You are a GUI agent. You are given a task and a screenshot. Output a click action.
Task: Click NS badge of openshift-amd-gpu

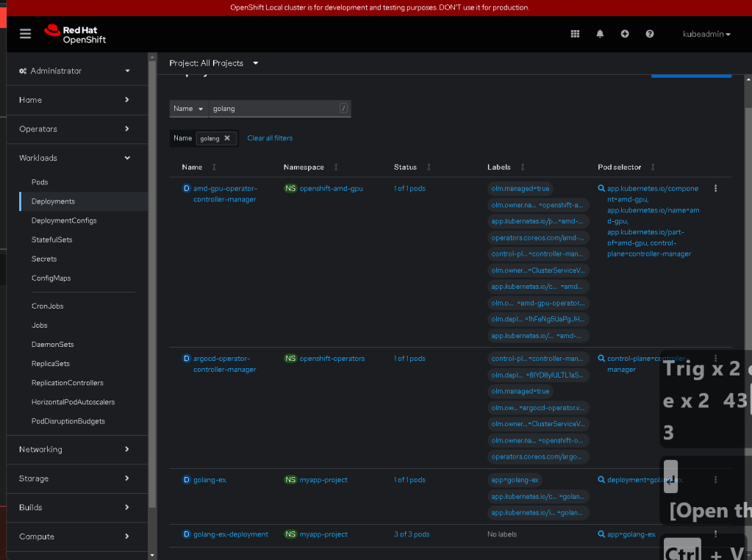(x=290, y=188)
